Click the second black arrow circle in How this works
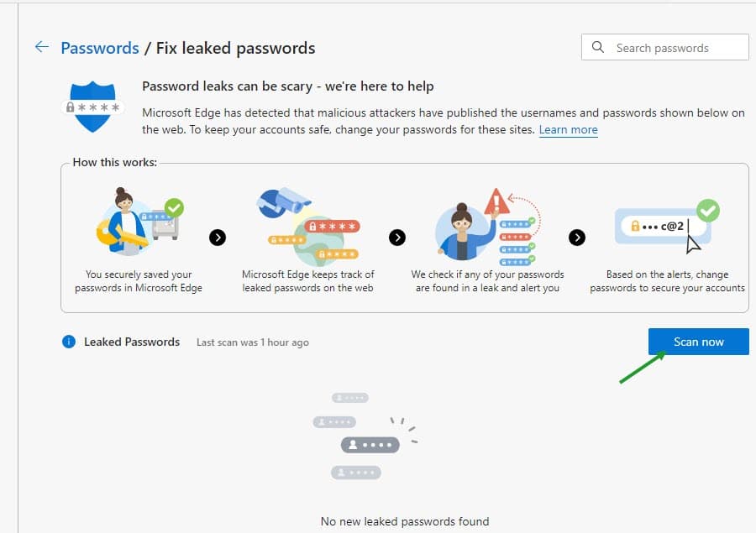Viewport: 756px width, 533px height. pos(397,238)
